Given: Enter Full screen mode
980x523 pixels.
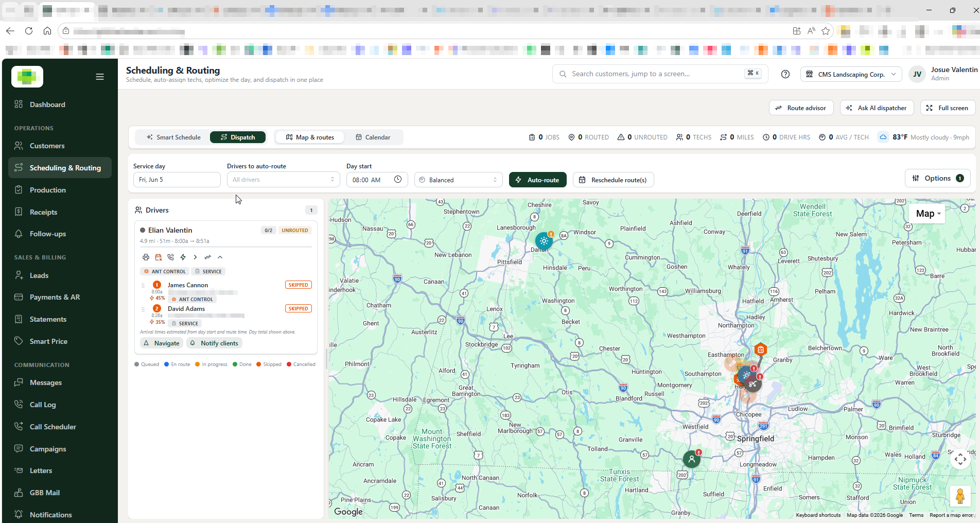Looking at the screenshot, I should [947, 108].
